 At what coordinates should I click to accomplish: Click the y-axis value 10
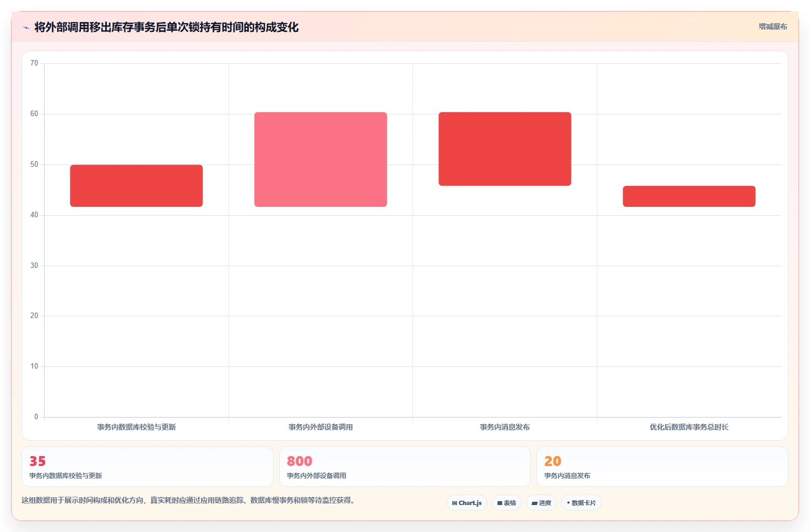pyautogui.click(x=34, y=366)
